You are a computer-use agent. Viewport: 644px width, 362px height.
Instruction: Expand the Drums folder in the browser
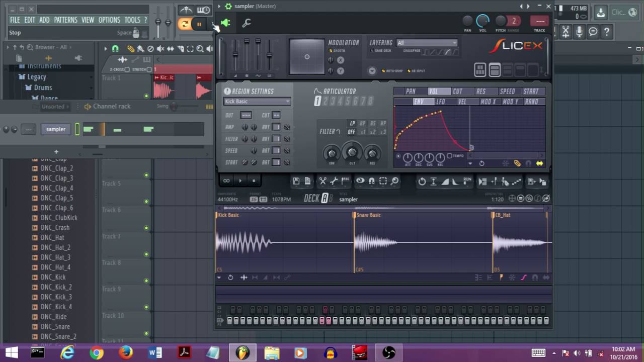click(43, 87)
